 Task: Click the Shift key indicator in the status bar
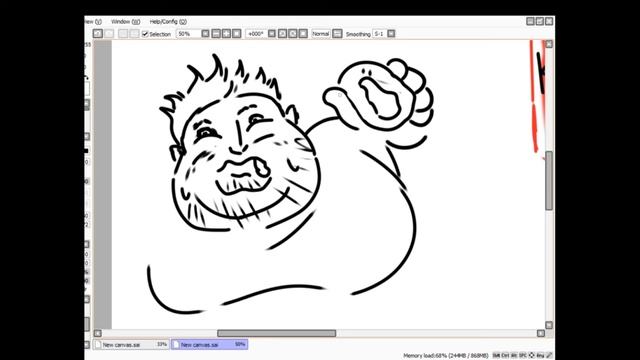(496, 356)
